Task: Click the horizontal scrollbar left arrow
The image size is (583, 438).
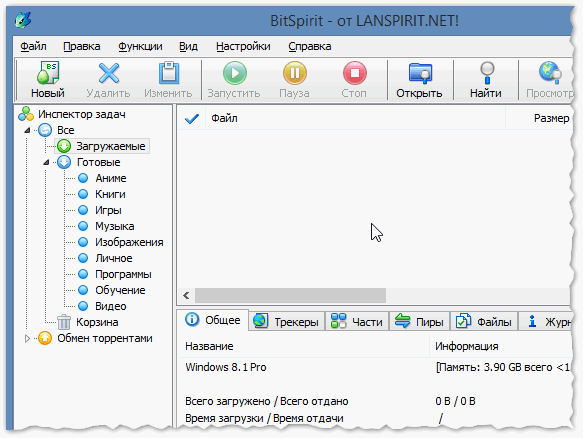Action: pyautogui.click(x=186, y=296)
